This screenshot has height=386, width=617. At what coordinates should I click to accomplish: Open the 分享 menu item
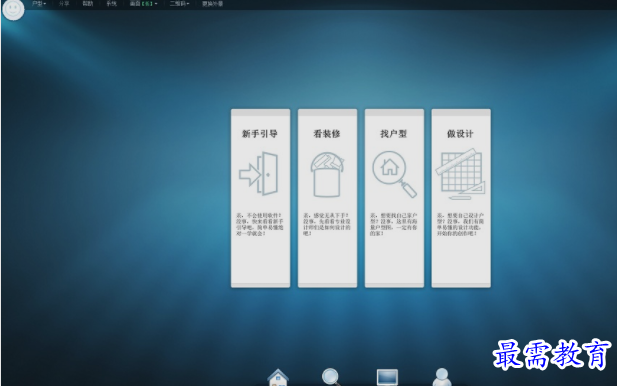(x=64, y=4)
